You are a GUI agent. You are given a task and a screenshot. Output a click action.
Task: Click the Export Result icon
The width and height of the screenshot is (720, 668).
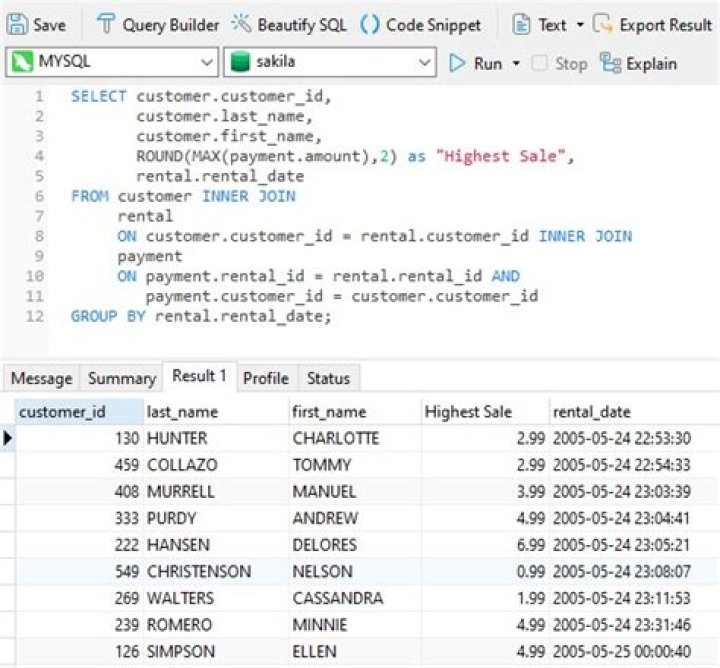(x=602, y=24)
